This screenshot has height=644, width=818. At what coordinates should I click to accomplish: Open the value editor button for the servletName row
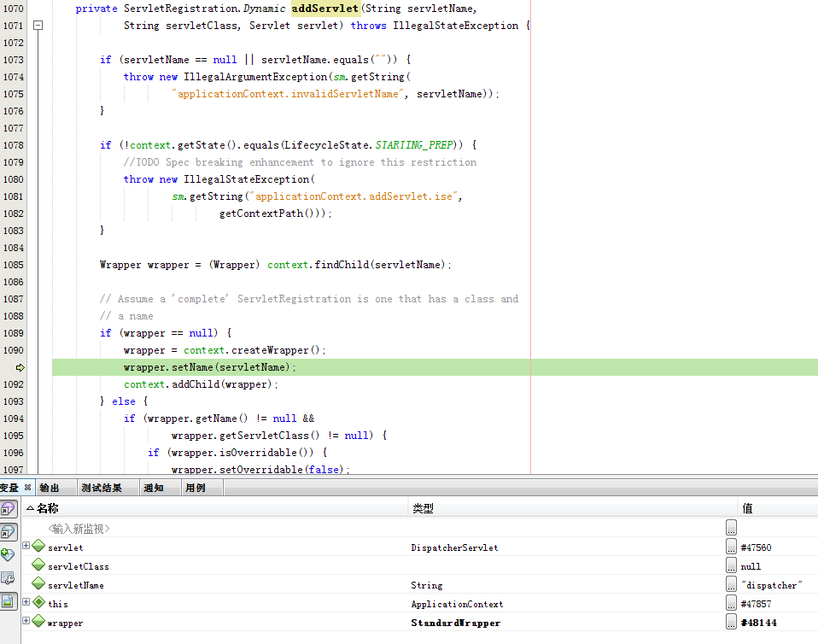coord(732,584)
